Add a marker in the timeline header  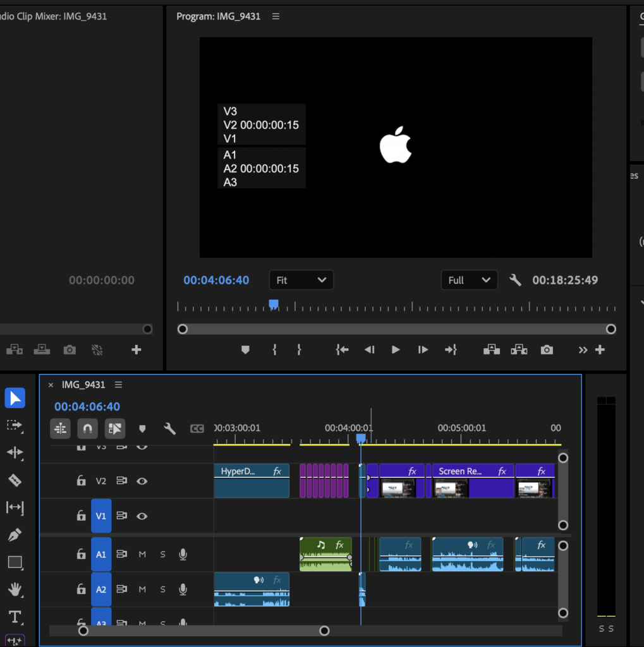(x=142, y=429)
